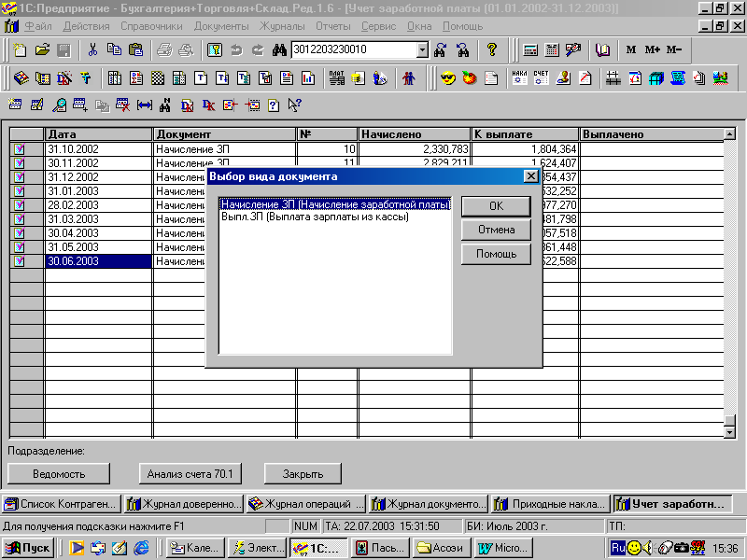This screenshot has width=747, height=560.
Task: Click the Помощь button in dialog
Action: pyautogui.click(x=496, y=254)
